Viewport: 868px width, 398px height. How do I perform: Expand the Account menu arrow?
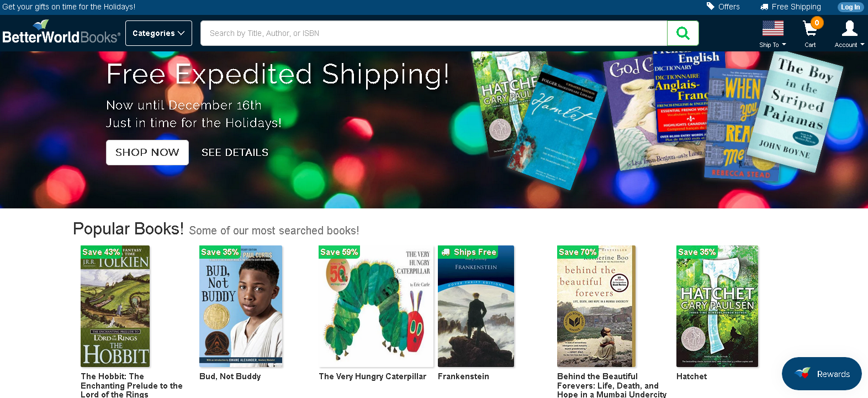click(862, 45)
